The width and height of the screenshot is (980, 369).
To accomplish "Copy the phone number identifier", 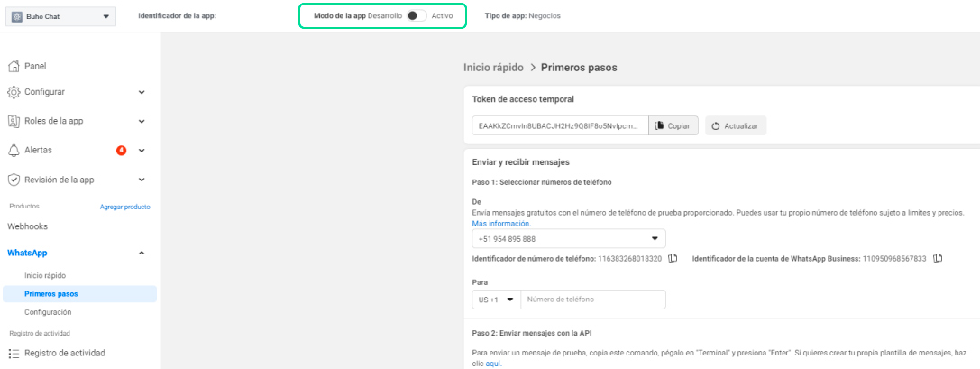I will point(673,259).
